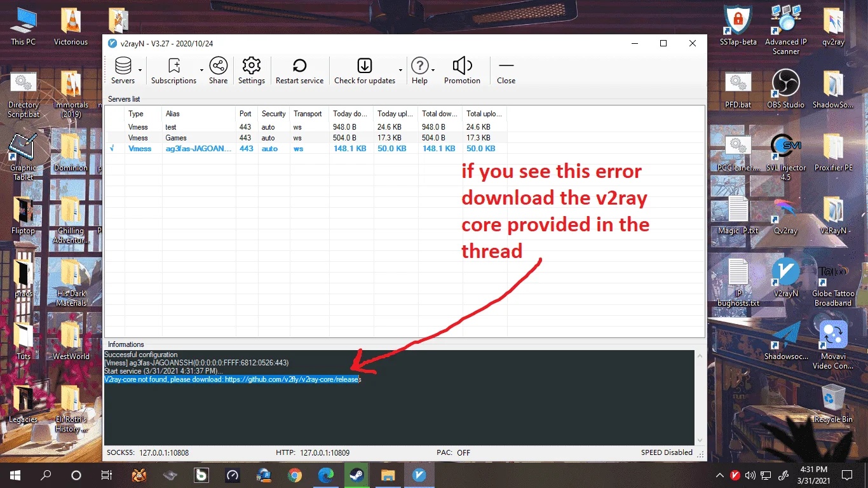Image resolution: width=868 pixels, height=488 pixels.
Task: Open the V2RayN desktop shortcut
Action: click(786, 278)
